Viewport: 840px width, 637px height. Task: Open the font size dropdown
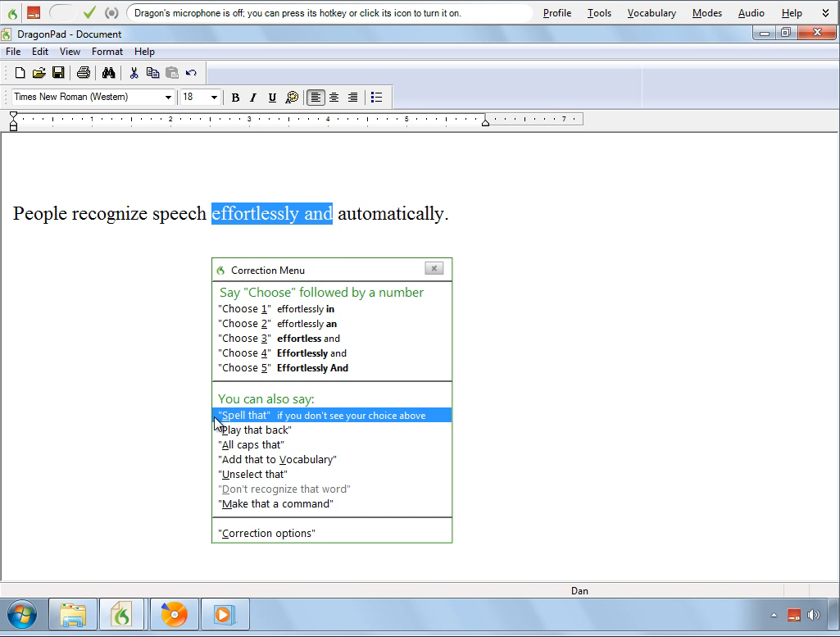[214, 97]
